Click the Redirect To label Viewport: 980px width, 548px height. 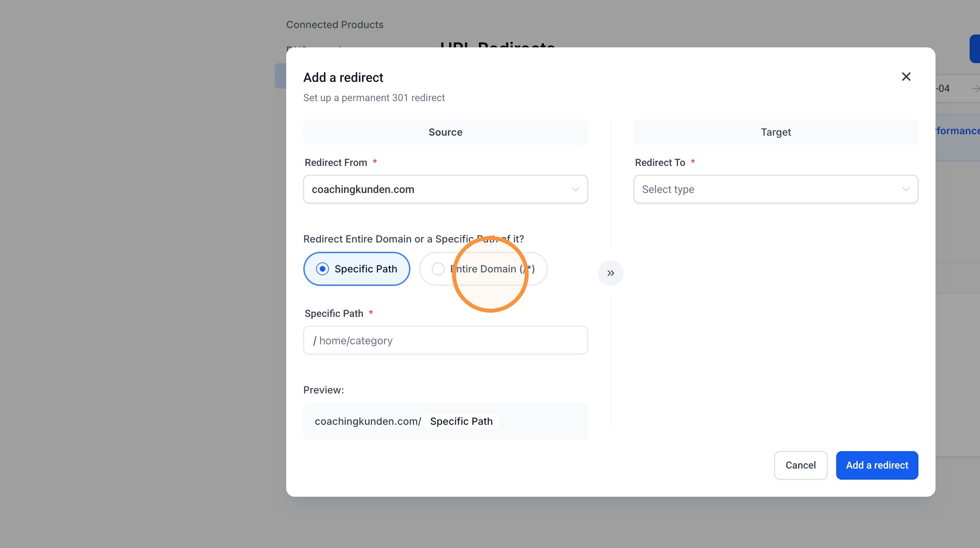(x=660, y=162)
